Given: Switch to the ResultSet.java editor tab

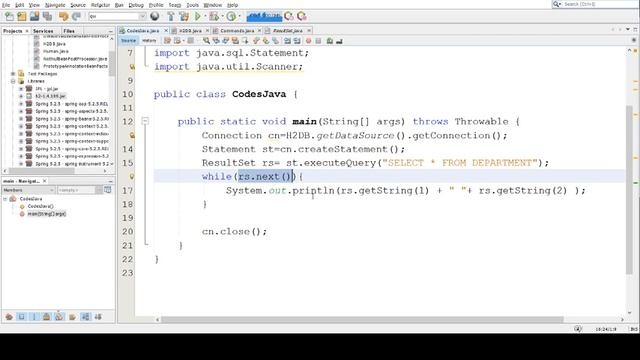Looking at the screenshot, I should click(x=288, y=31).
